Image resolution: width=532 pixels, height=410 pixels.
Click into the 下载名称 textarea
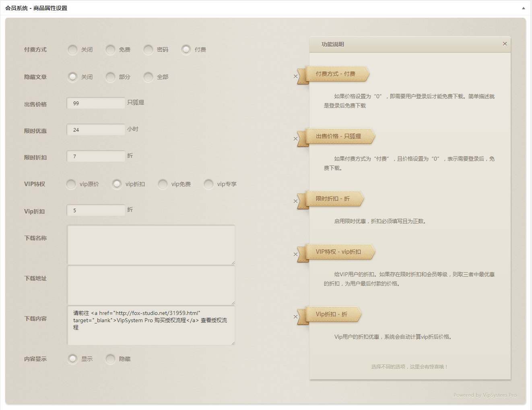151,245
